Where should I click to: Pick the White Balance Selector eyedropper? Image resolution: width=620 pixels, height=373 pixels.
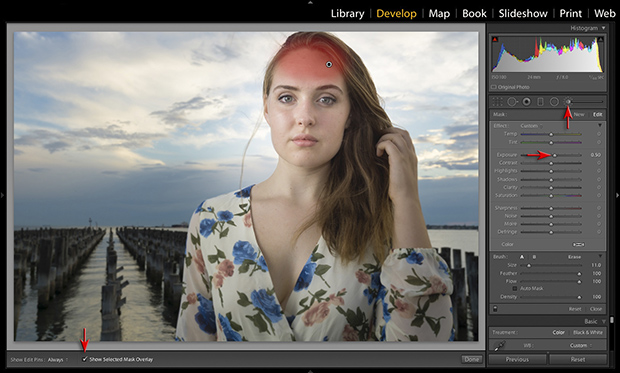click(499, 345)
